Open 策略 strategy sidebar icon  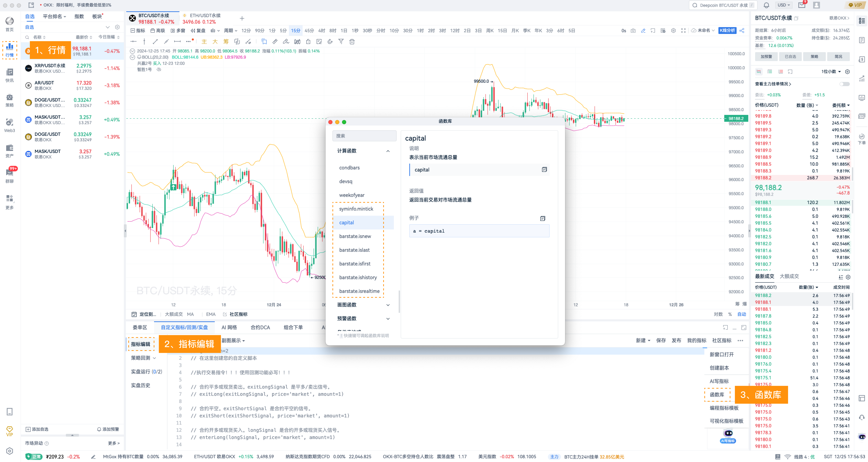coord(10,100)
